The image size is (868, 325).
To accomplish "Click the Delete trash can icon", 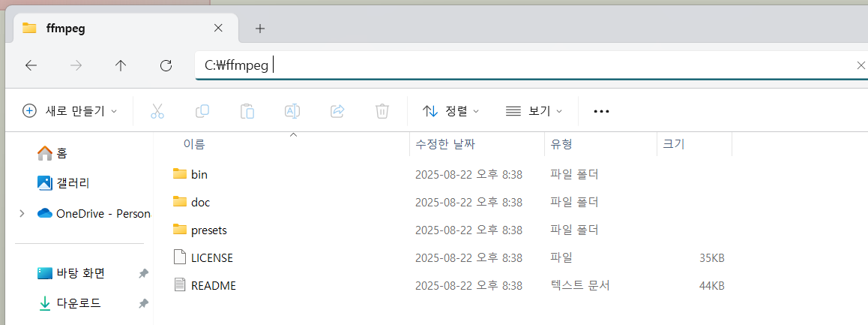I will (382, 111).
